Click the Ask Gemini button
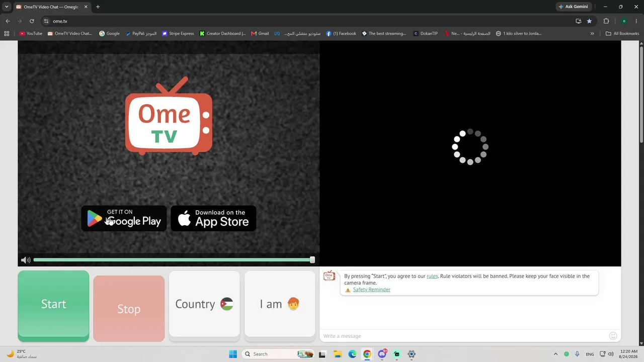This screenshot has width=644, height=362. tap(573, 7)
